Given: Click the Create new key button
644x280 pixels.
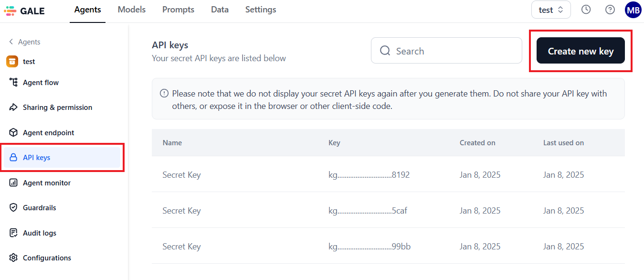Looking at the screenshot, I should [581, 51].
